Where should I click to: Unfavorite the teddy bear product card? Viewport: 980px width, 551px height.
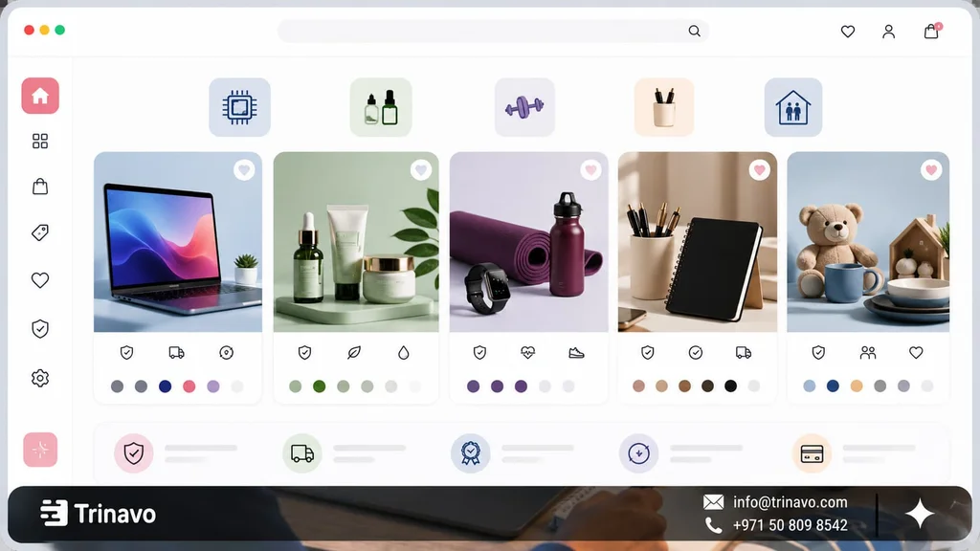[931, 170]
